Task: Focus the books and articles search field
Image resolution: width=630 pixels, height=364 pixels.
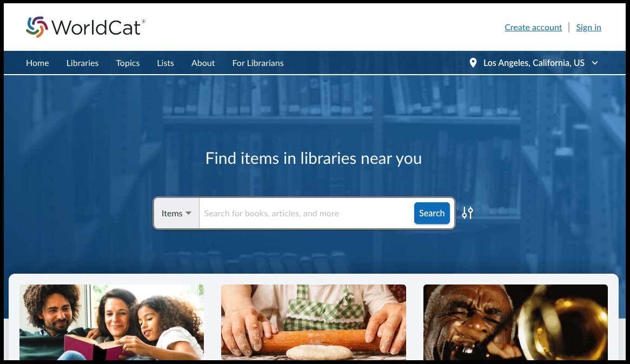Action: pos(307,213)
